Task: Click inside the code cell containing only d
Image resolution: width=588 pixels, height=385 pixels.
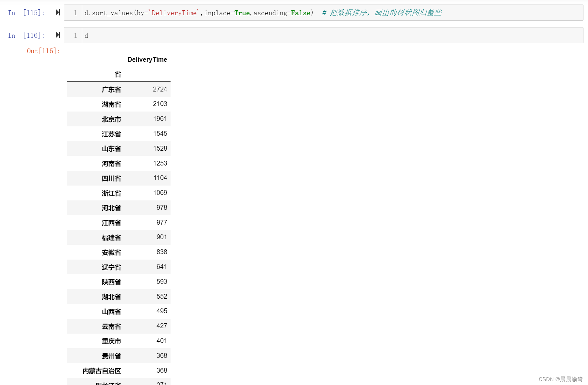Action: click(227, 35)
